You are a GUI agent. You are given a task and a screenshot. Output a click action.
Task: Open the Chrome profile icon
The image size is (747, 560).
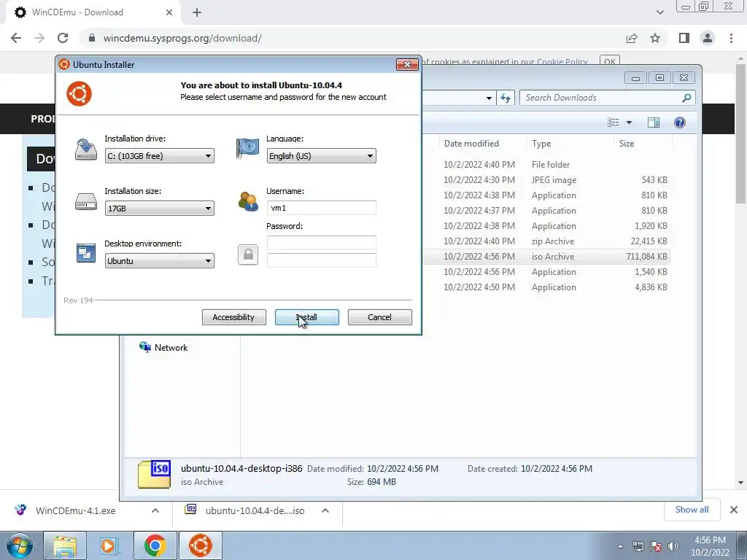(708, 38)
